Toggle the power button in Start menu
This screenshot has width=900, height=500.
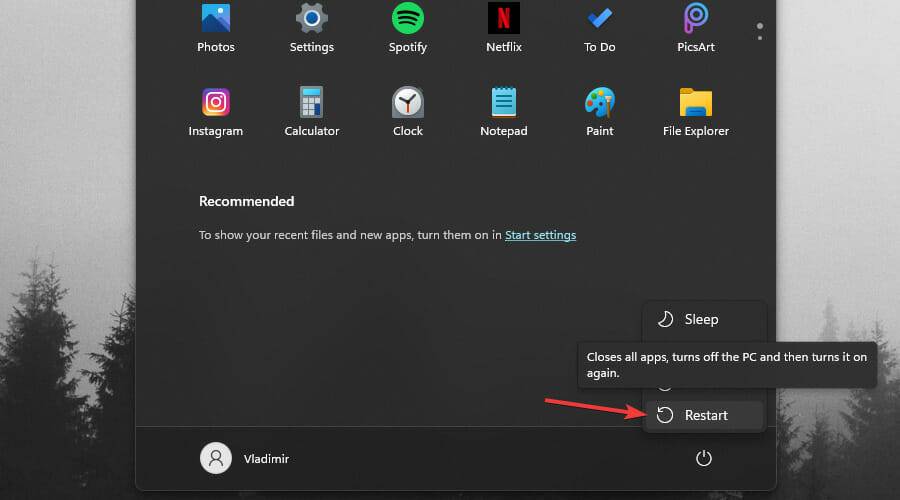[x=703, y=458]
